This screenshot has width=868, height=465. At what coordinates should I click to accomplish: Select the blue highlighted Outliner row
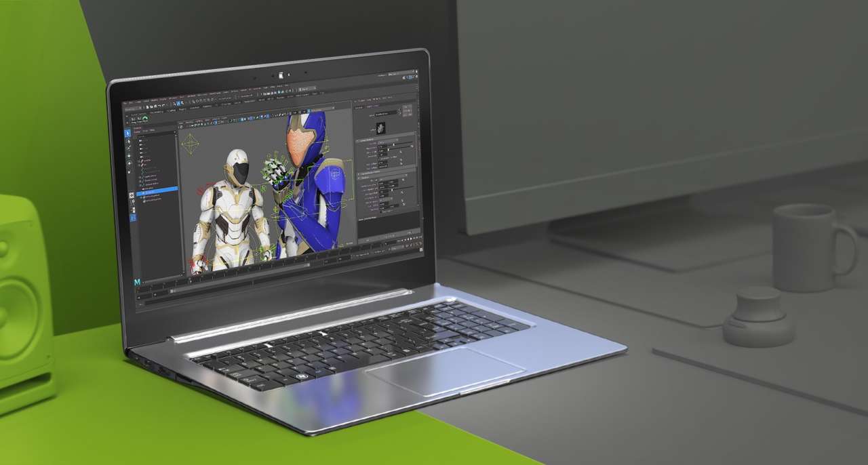pyautogui.click(x=157, y=191)
